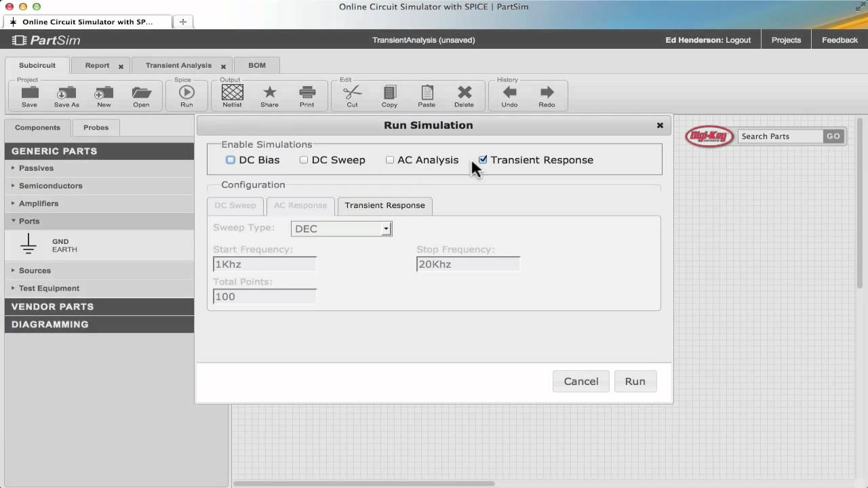The image size is (868, 488).
Task: Click the Run button in dialog
Action: (635, 381)
